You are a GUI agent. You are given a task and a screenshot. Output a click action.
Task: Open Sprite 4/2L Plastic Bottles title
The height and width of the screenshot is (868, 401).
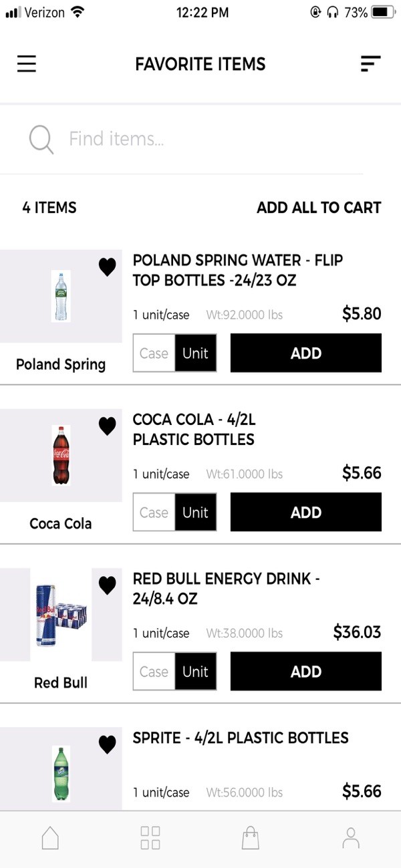(x=241, y=738)
